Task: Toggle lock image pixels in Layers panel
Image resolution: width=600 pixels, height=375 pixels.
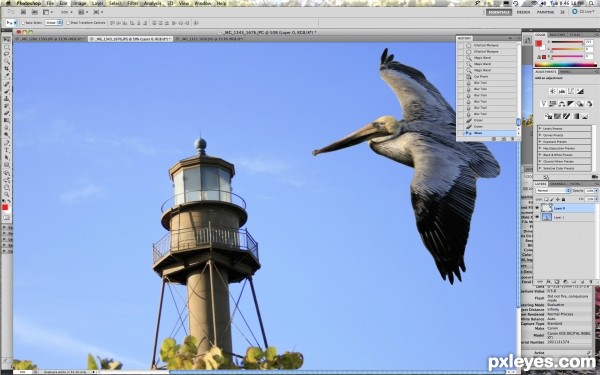Action: click(552, 199)
